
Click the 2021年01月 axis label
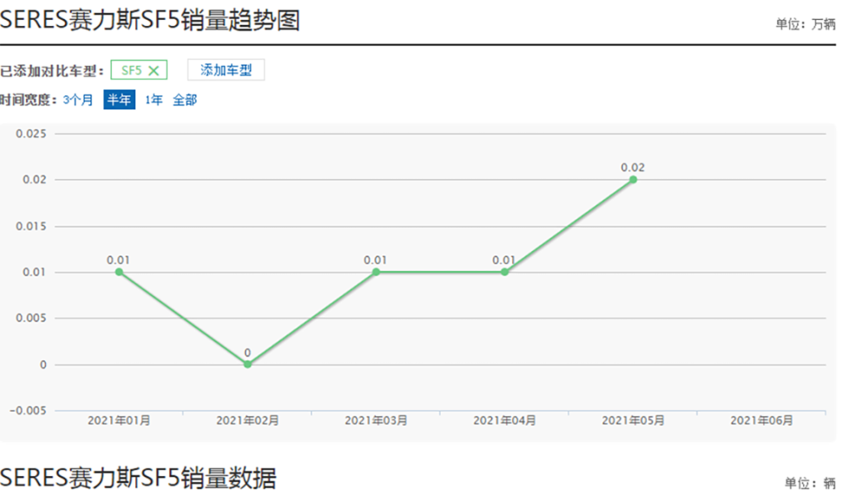click(119, 420)
